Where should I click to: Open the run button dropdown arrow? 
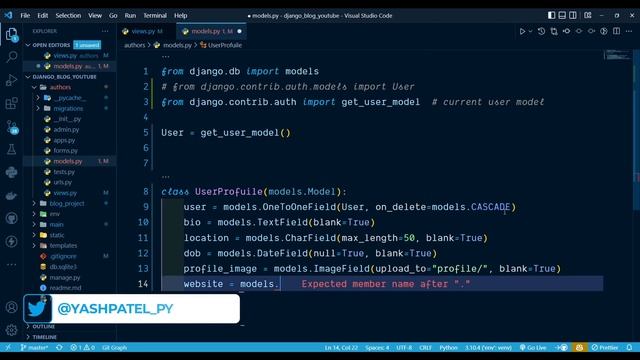530,31
